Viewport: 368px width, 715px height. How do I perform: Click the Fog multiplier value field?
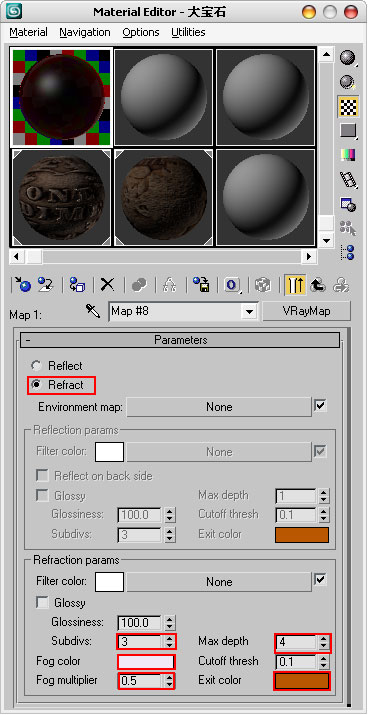[140, 681]
